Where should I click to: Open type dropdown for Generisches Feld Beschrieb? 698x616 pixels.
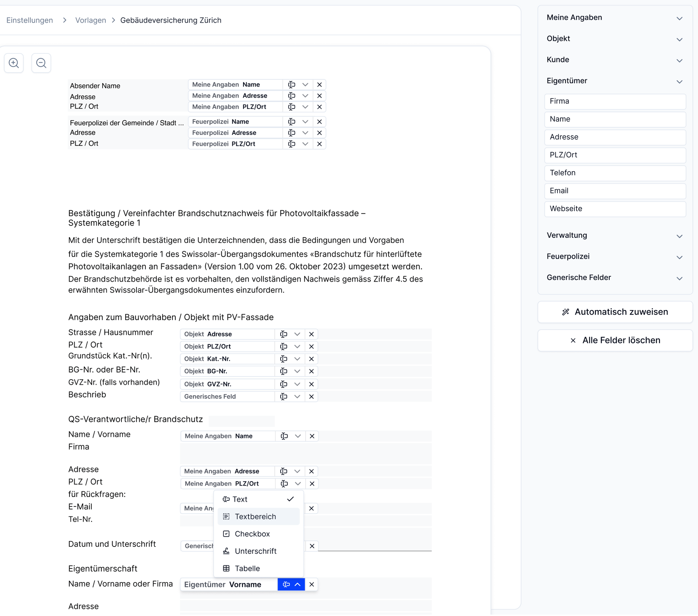tap(297, 397)
